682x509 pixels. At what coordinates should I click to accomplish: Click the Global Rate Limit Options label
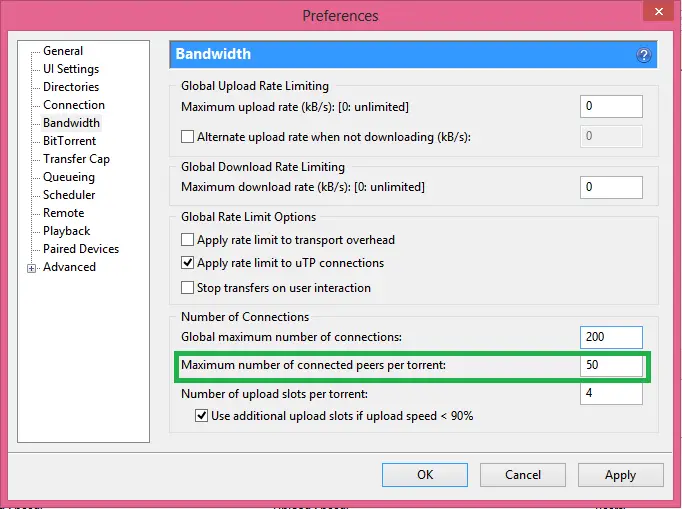(248, 217)
